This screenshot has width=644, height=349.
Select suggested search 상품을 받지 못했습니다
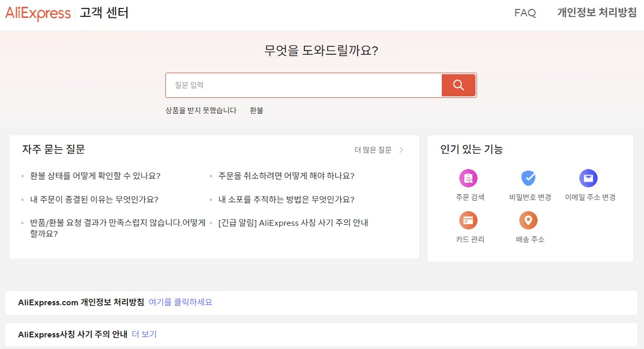pyautogui.click(x=201, y=111)
